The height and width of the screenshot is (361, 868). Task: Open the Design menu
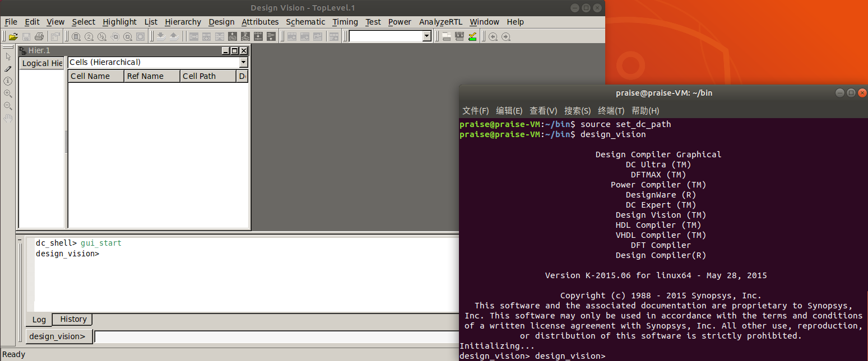tap(221, 22)
